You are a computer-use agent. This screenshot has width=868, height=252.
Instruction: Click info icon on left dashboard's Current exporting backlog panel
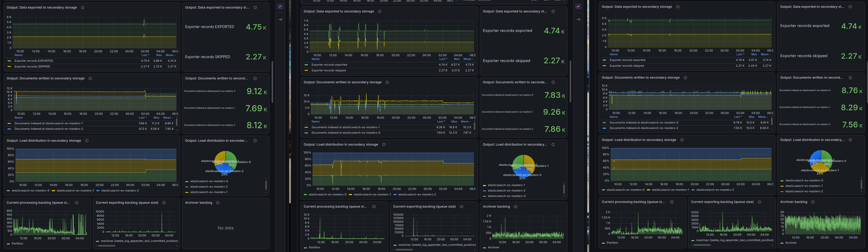pos(164,202)
